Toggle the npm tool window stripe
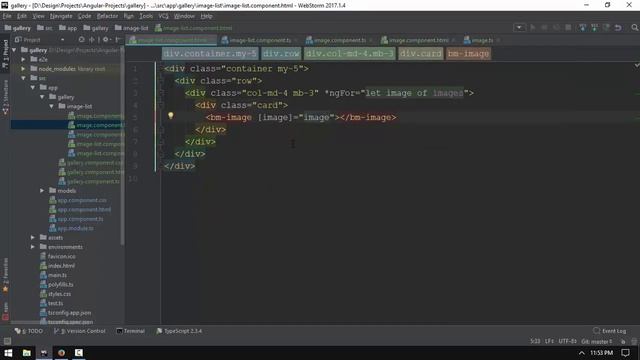The height and width of the screenshot is (360, 640). point(5,311)
